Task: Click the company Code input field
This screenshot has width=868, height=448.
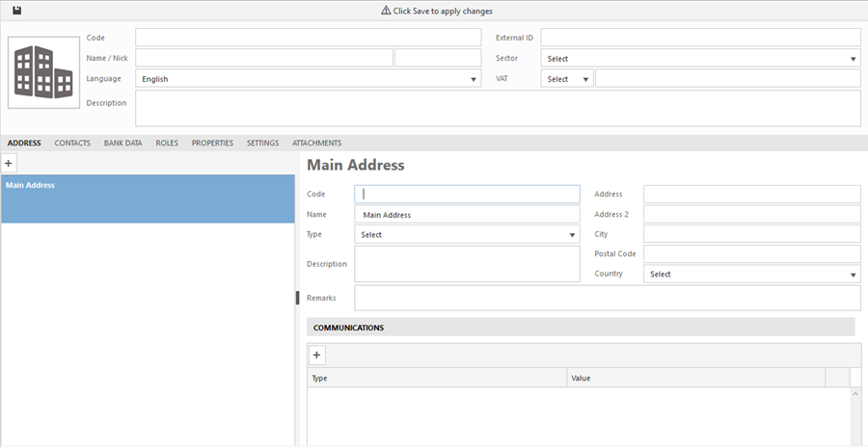Action: click(308, 38)
